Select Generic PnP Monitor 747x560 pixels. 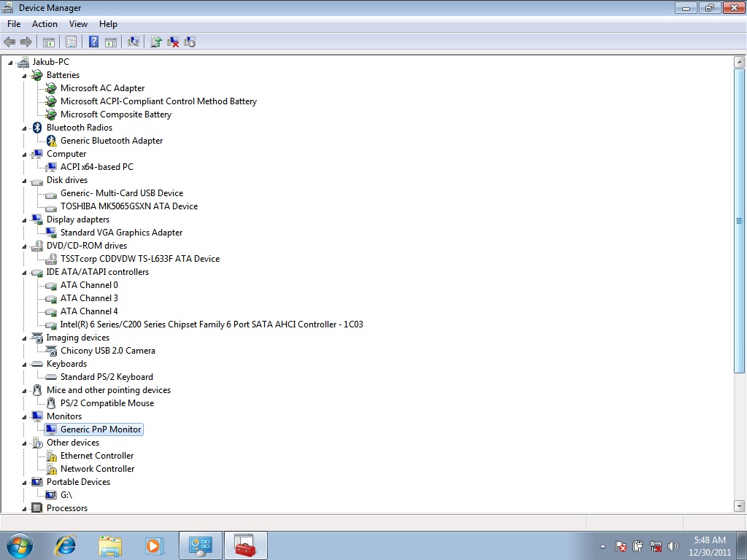[101, 429]
